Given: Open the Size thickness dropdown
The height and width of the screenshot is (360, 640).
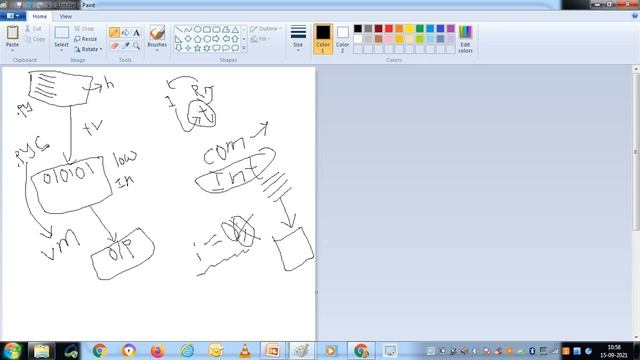Looking at the screenshot, I should [x=298, y=39].
